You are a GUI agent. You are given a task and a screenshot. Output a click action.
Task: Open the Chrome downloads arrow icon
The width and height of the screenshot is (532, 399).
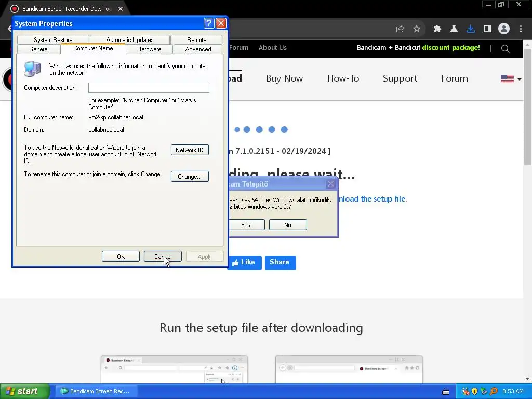(x=471, y=29)
